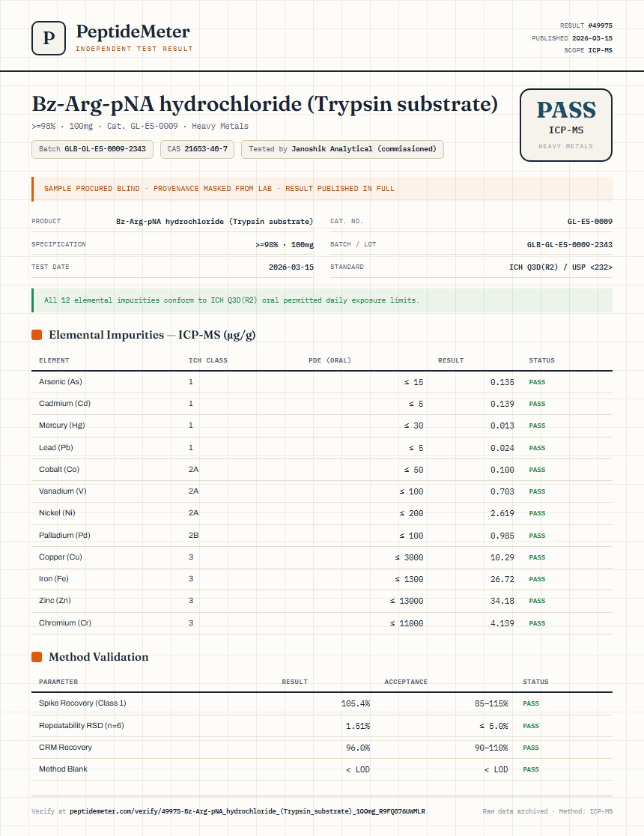Click the TEST DATE value 2026-03-15
Screen dimensions: 644x836
click(291, 267)
